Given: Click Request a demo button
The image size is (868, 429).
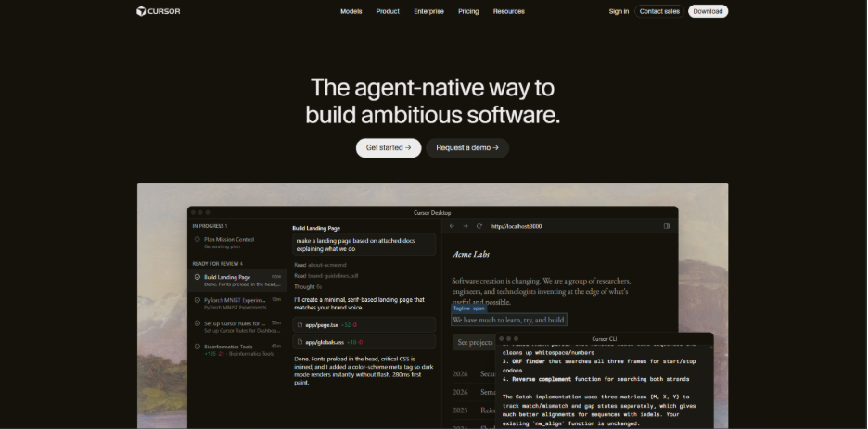Looking at the screenshot, I should [x=467, y=148].
